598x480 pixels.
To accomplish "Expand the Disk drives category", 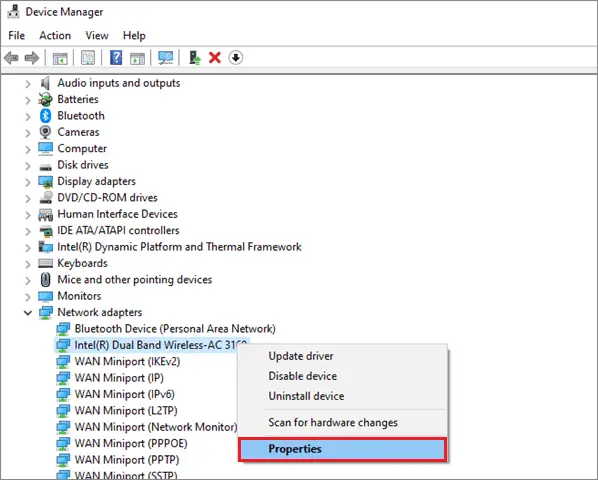I will point(27,165).
